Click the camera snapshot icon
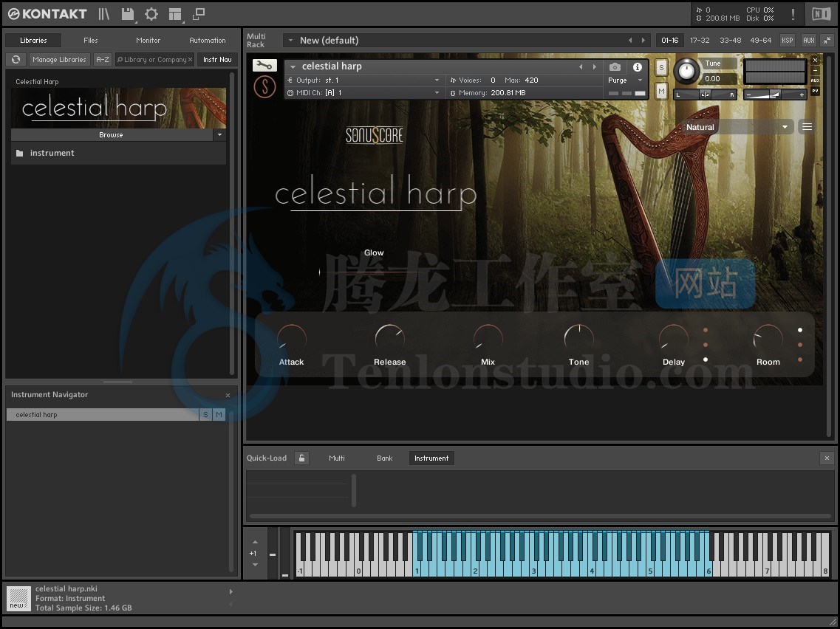840x629 pixels. coord(615,67)
